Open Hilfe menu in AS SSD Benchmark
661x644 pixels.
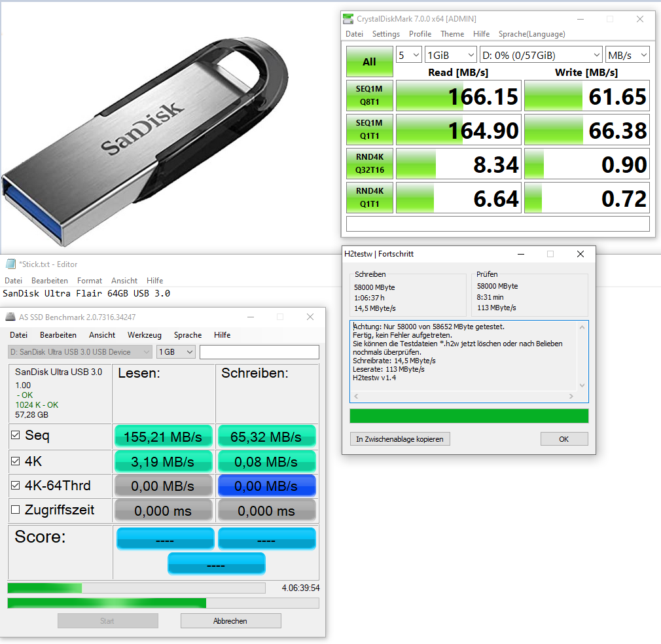pyautogui.click(x=222, y=334)
